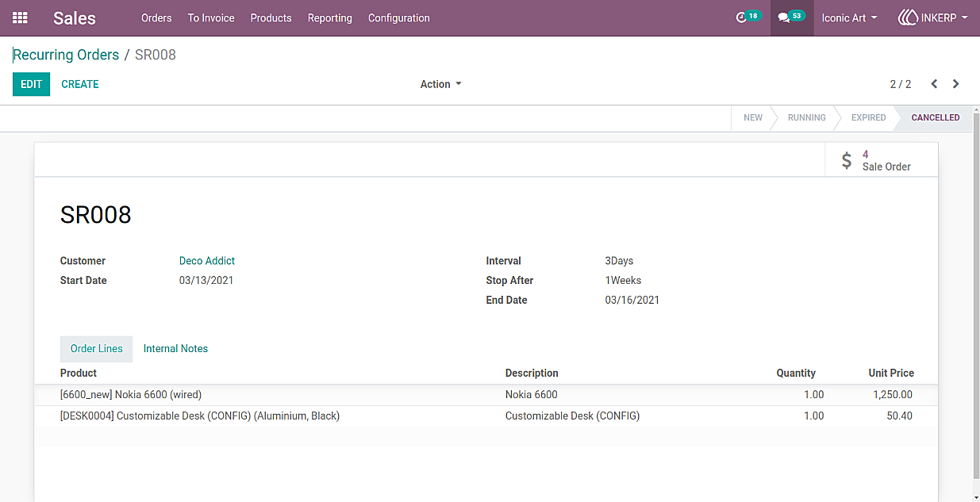Screen dimensions: 980x502
Task: Select the EXPIRED status stage
Action: pyautogui.click(x=869, y=117)
